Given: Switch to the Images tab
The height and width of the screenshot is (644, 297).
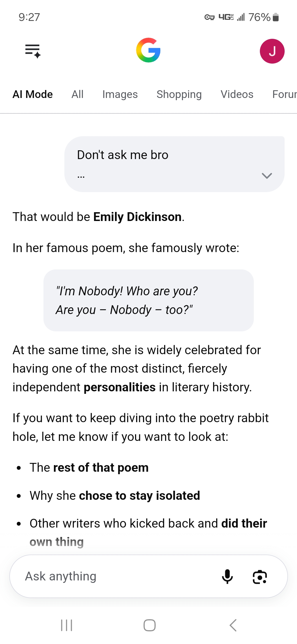Looking at the screenshot, I should coord(120,94).
